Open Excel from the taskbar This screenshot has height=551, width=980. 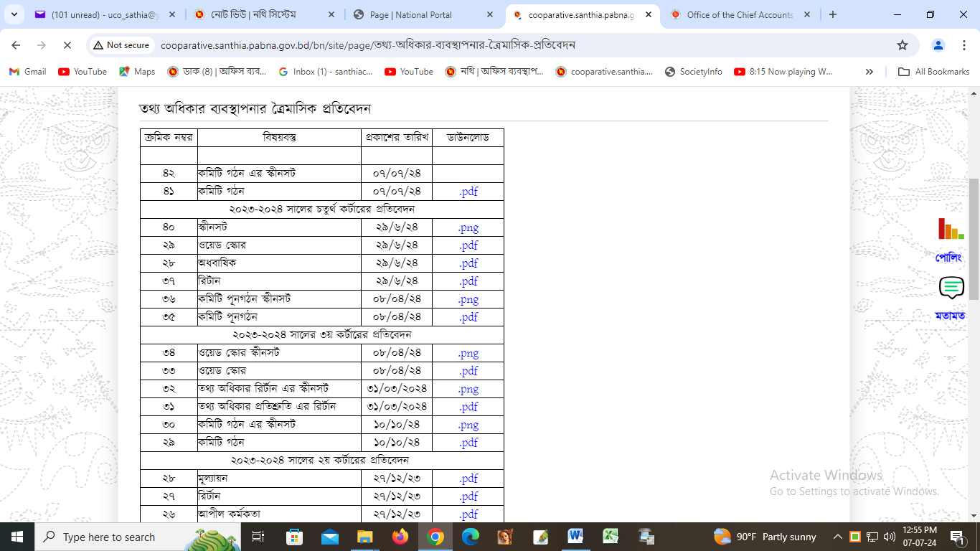click(x=611, y=537)
